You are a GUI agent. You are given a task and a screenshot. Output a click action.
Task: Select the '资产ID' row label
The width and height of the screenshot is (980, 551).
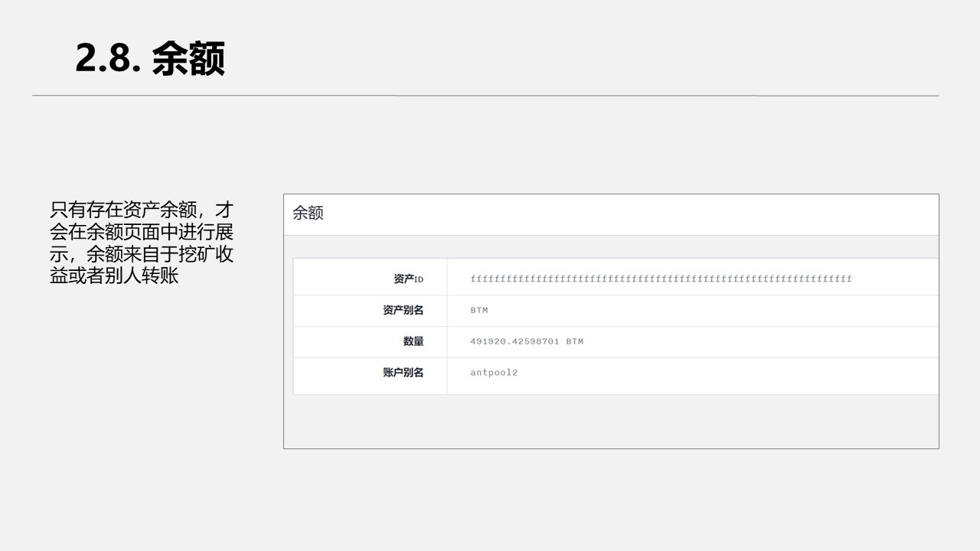408,279
